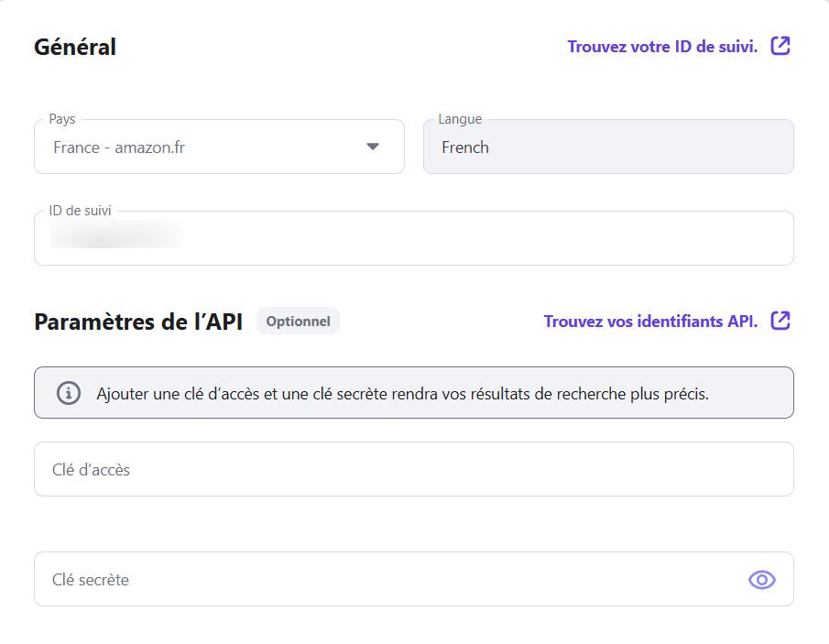Select the Général section heading
829x644 pixels.
[74, 47]
